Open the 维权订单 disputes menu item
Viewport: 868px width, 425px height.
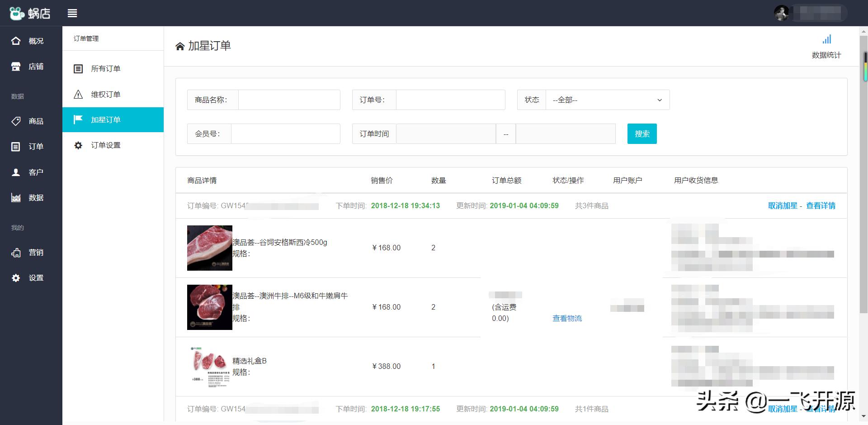[106, 94]
